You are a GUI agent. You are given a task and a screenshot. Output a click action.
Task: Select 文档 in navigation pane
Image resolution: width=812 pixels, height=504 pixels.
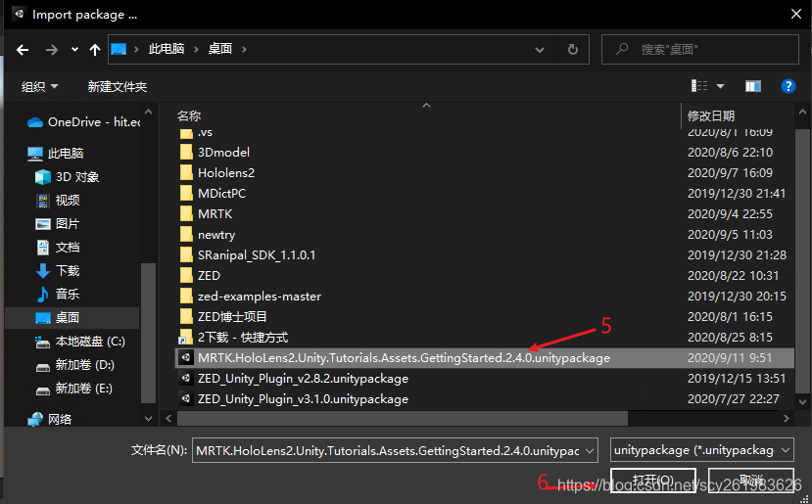58,248
